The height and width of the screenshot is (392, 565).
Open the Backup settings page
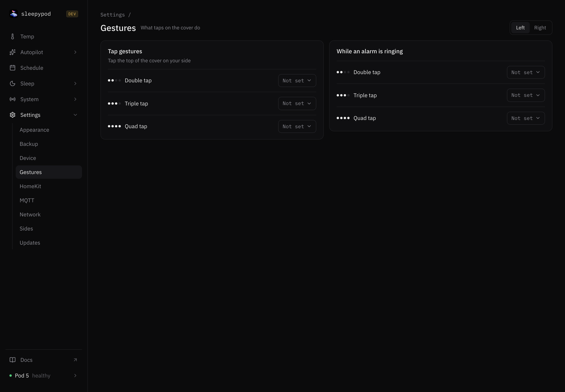(49, 144)
